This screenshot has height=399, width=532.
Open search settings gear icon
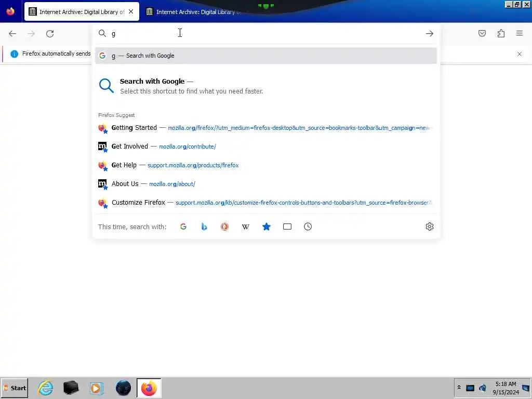click(430, 227)
